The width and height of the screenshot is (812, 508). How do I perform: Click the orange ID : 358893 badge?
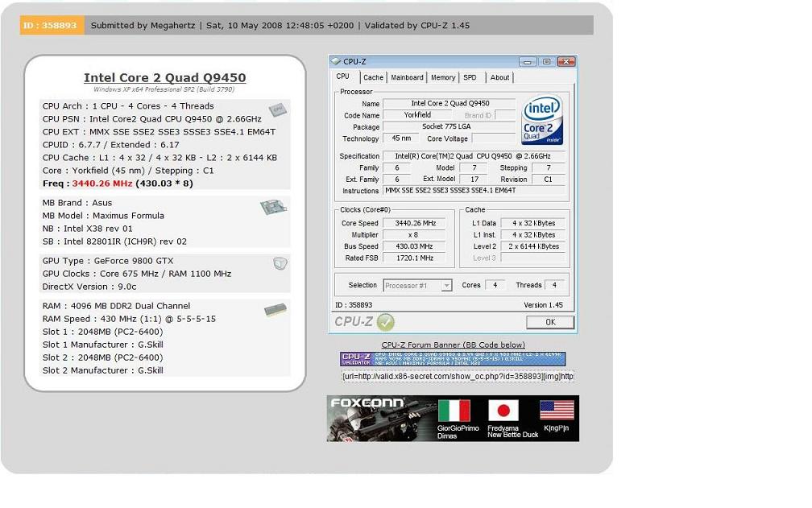tap(52, 25)
